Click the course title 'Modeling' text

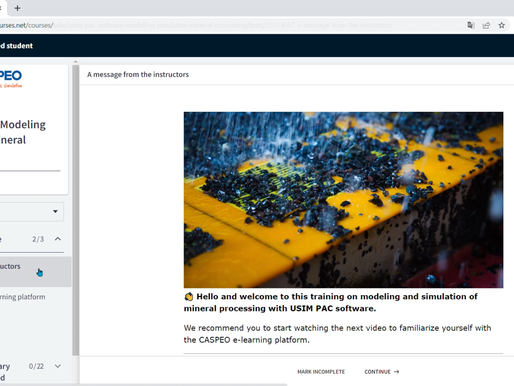(23, 125)
